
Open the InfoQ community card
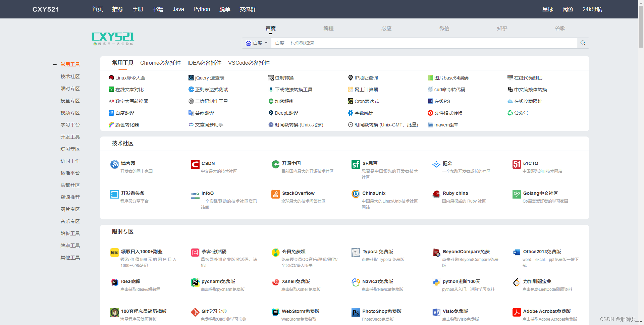tap(224, 200)
